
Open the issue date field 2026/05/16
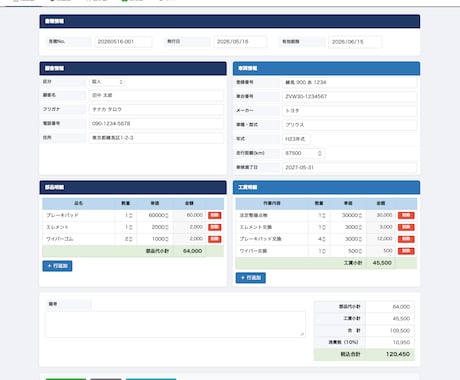pyautogui.click(x=240, y=42)
